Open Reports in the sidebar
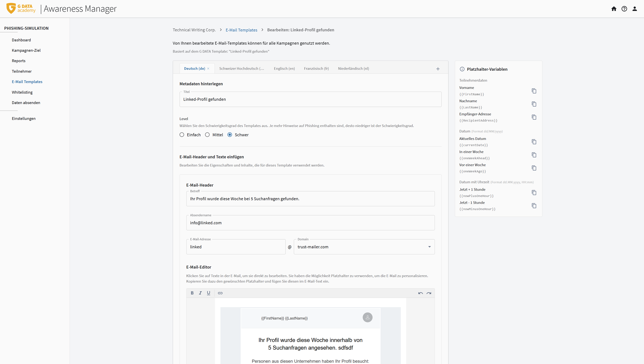 (18, 61)
